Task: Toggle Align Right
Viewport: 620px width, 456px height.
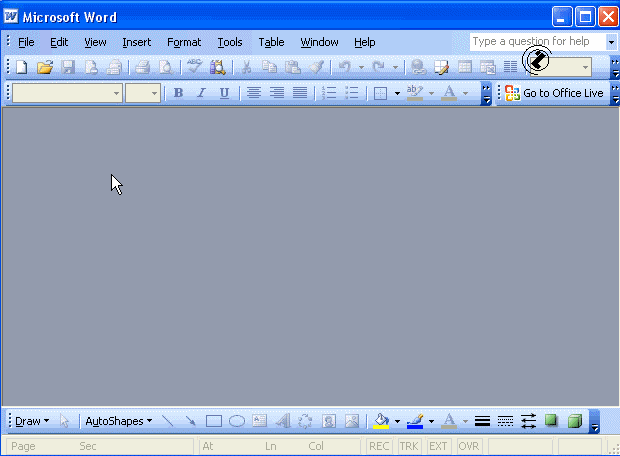Action: click(x=277, y=93)
